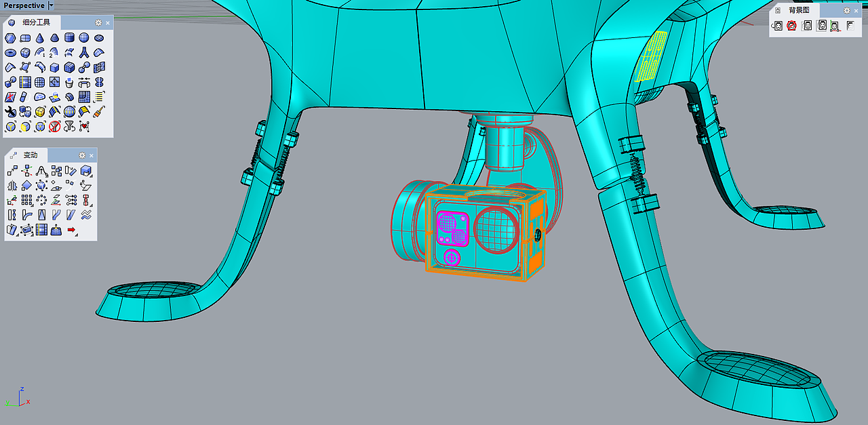Screen dimensions: 868x425
Task: Activate SubD sweep 2 rails tool
Action: click(54, 52)
